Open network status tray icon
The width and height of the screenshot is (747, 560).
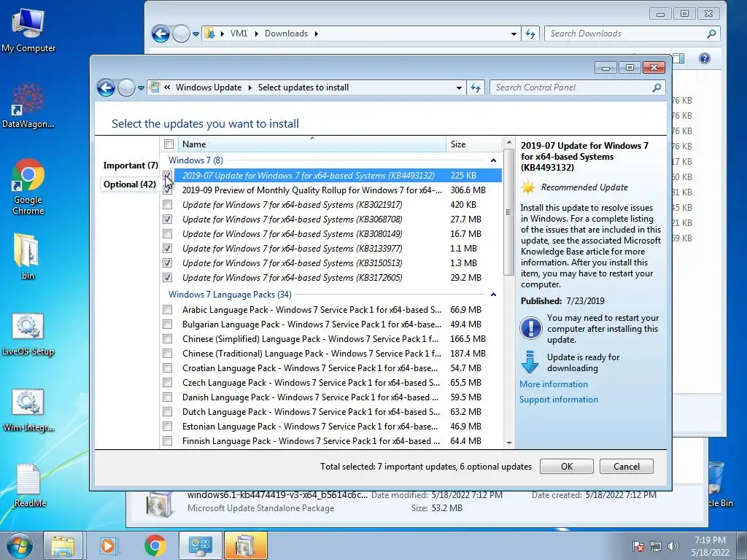[x=656, y=546]
